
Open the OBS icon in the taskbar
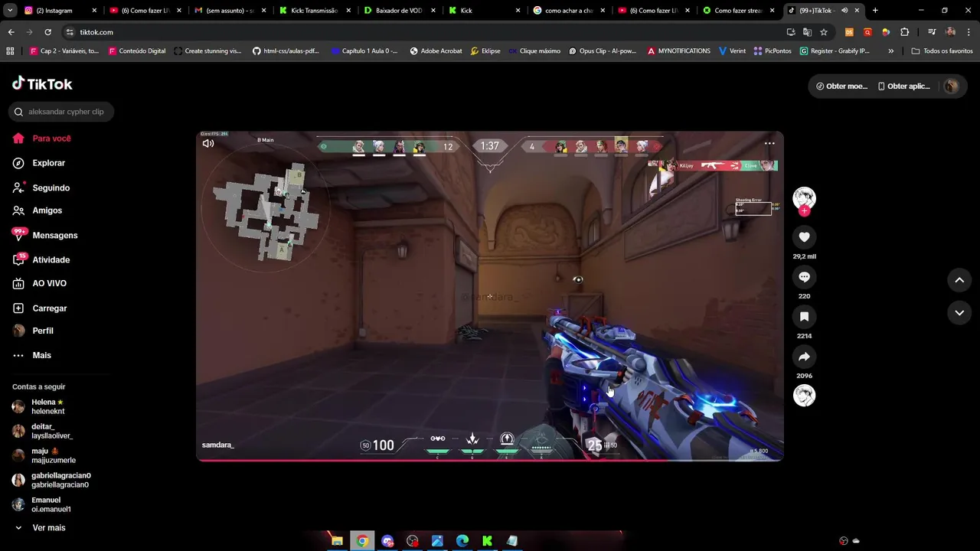pos(413,541)
